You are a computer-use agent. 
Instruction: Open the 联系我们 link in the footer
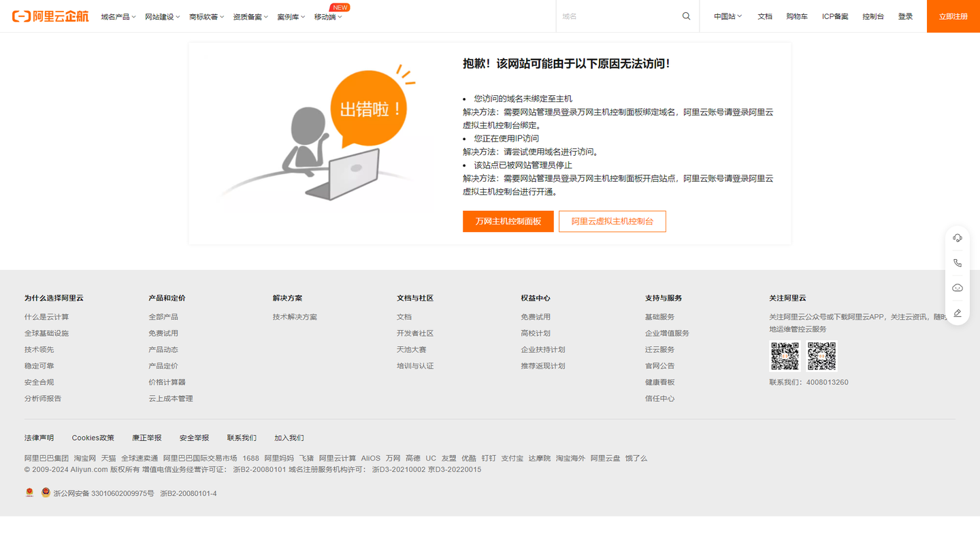tap(242, 438)
